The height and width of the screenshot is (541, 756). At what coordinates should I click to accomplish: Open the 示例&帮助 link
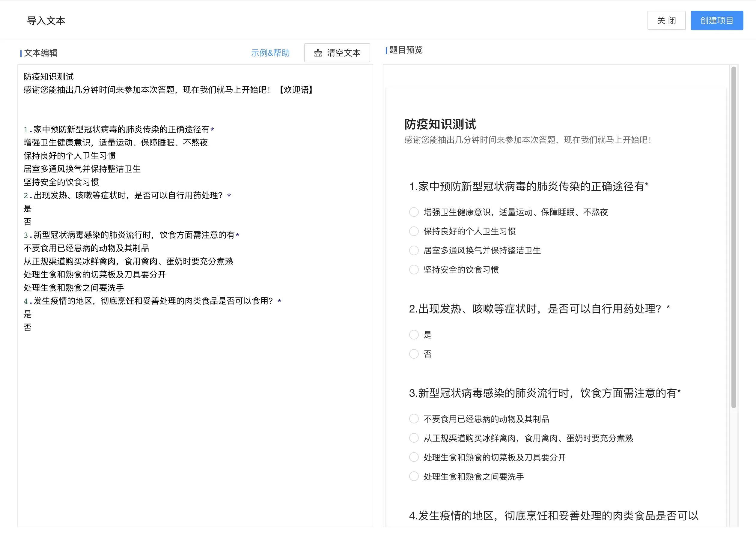pyautogui.click(x=270, y=53)
